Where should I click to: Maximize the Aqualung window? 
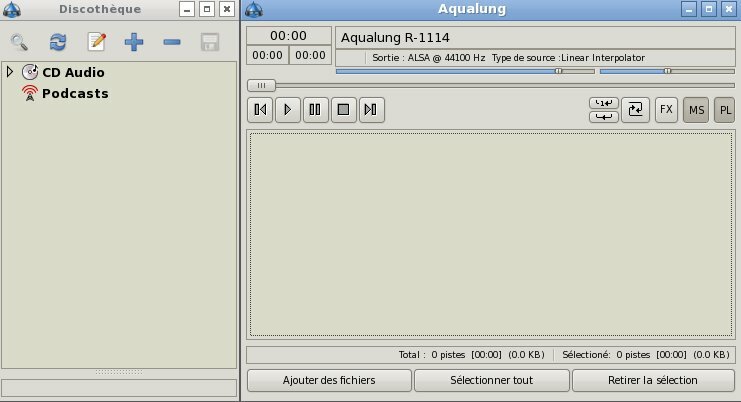pyautogui.click(x=709, y=9)
